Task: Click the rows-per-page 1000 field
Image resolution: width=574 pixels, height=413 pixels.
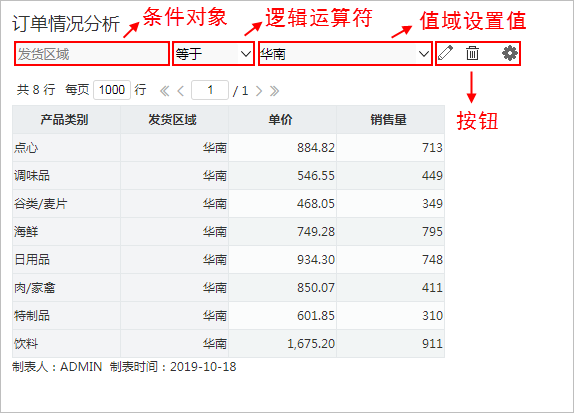Action: [x=112, y=90]
